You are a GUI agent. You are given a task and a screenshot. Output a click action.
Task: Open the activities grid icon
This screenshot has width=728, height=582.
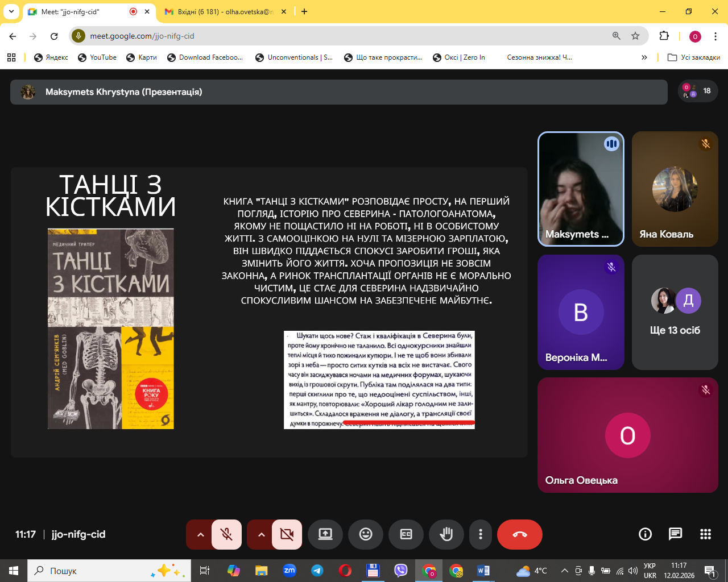[705, 534]
